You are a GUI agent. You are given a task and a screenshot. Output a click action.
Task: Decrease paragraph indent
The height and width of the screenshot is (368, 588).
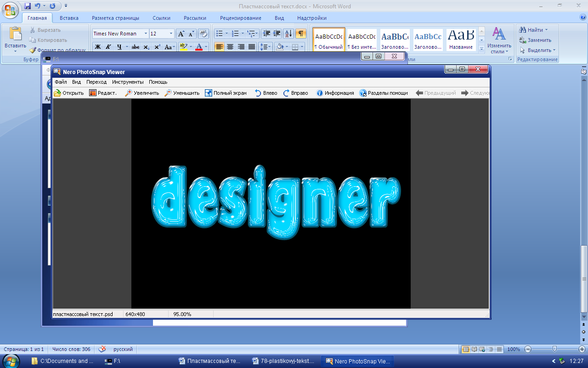266,34
